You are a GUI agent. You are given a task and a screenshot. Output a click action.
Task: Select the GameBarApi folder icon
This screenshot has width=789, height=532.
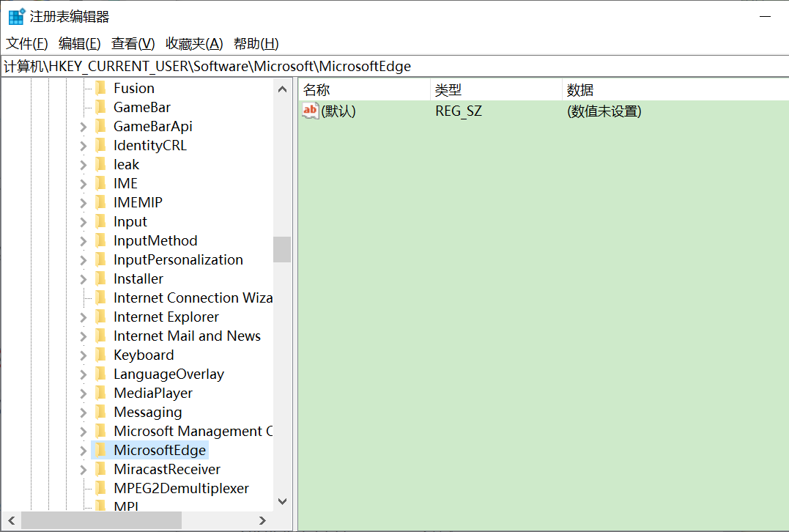coord(100,126)
